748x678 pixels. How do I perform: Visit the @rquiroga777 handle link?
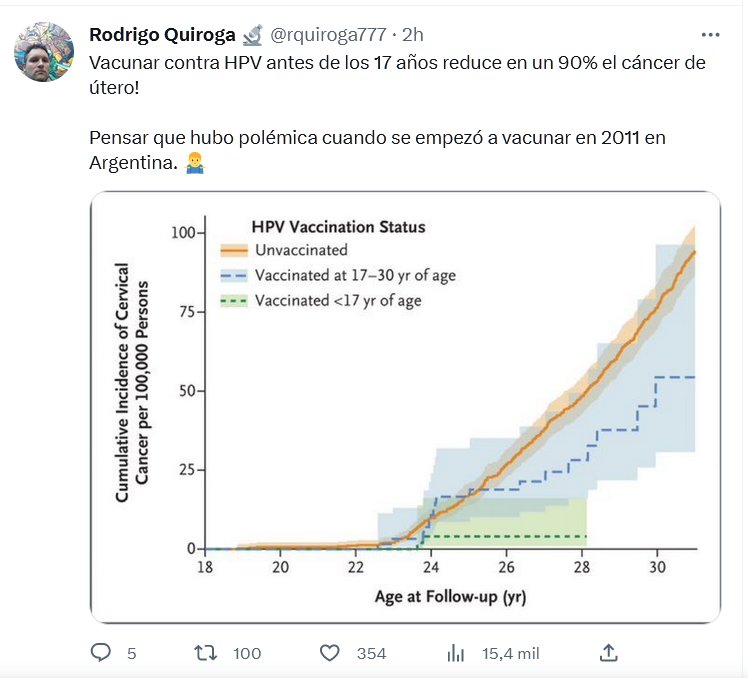coord(328,35)
